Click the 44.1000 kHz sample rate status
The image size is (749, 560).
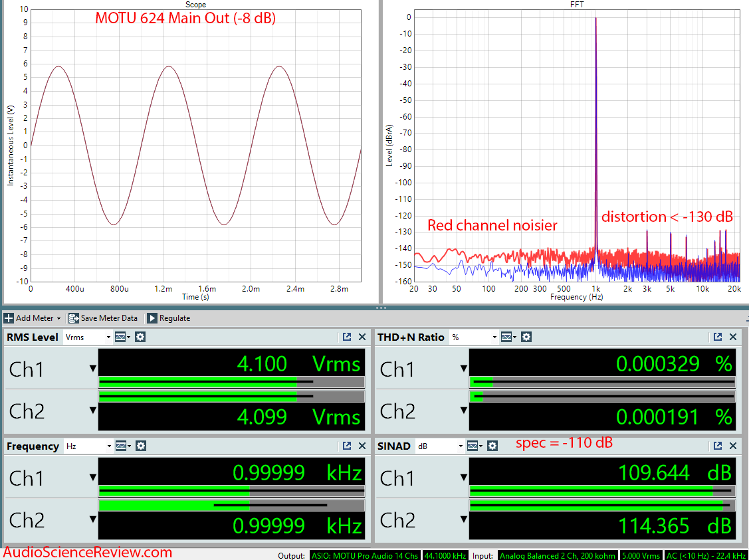click(445, 556)
